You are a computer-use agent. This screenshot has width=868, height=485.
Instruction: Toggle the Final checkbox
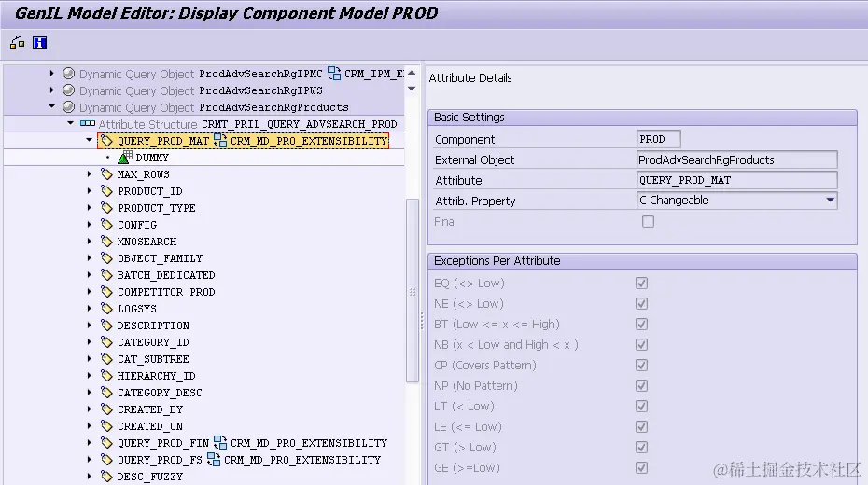coord(648,222)
